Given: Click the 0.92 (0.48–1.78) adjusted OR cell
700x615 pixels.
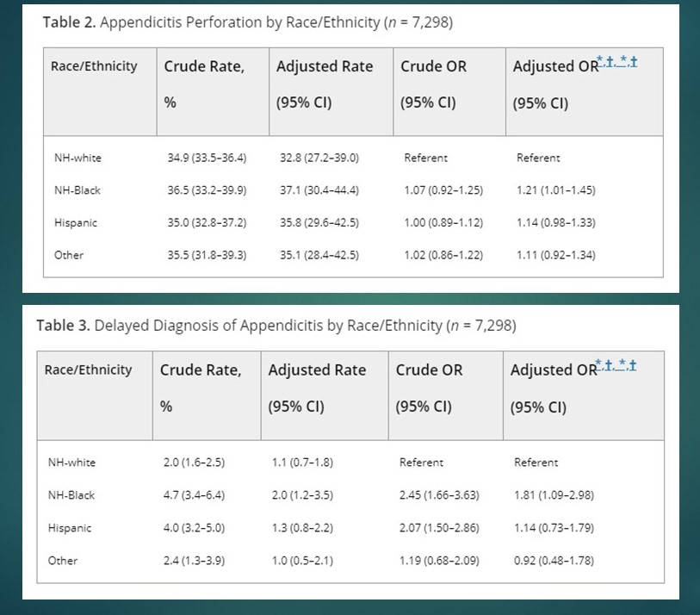Looking at the screenshot, I should coord(554,561).
